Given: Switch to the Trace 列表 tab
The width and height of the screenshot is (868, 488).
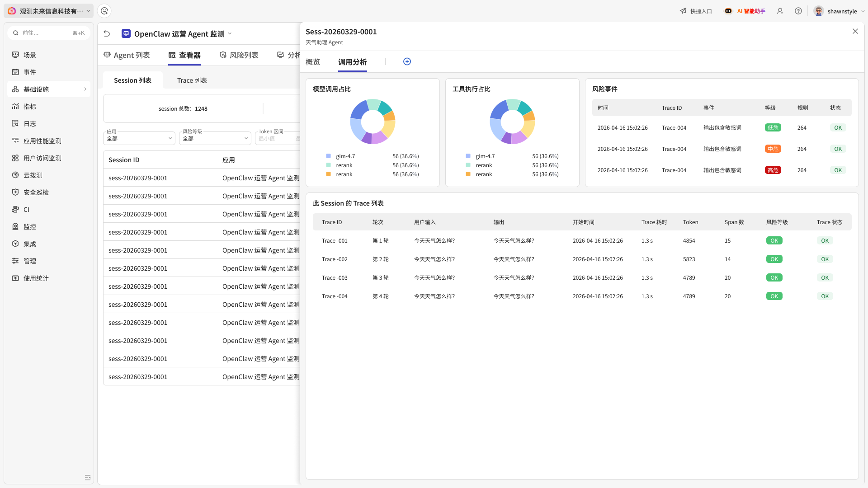Looking at the screenshot, I should point(192,80).
